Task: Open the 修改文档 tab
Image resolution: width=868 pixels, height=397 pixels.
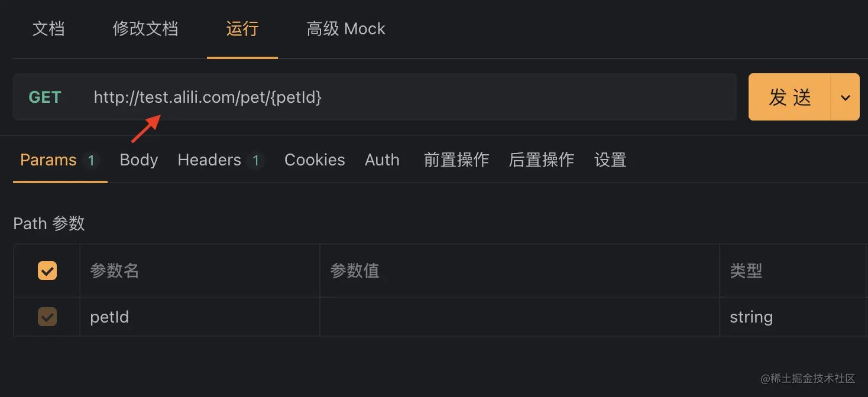Action: point(145,28)
